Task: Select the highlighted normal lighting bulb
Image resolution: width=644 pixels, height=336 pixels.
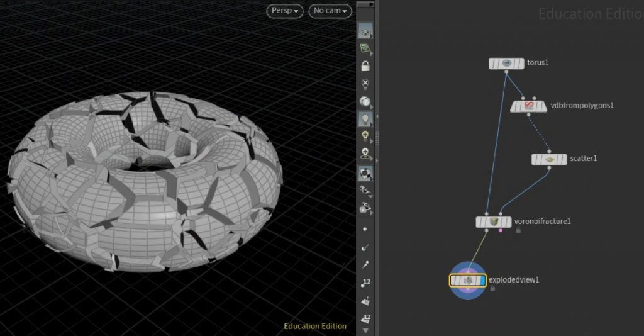Action: tap(365, 119)
